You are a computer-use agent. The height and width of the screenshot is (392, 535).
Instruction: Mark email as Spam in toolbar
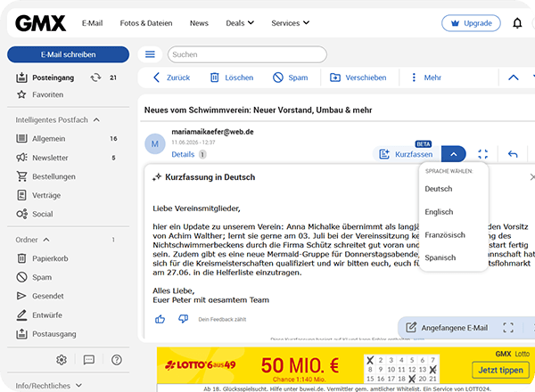[291, 78]
